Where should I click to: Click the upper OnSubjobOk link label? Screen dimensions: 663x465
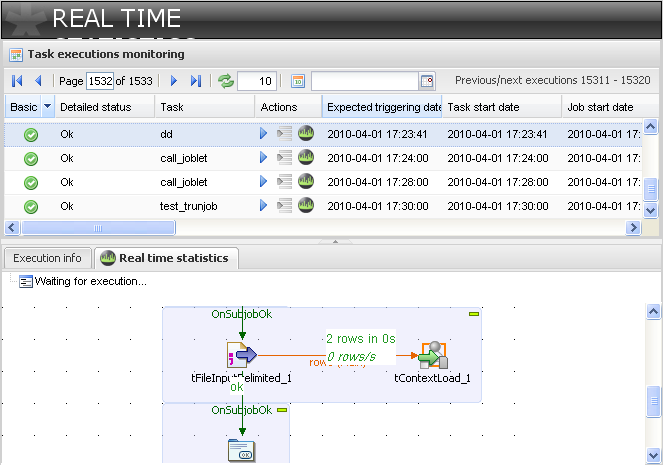click(241, 314)
